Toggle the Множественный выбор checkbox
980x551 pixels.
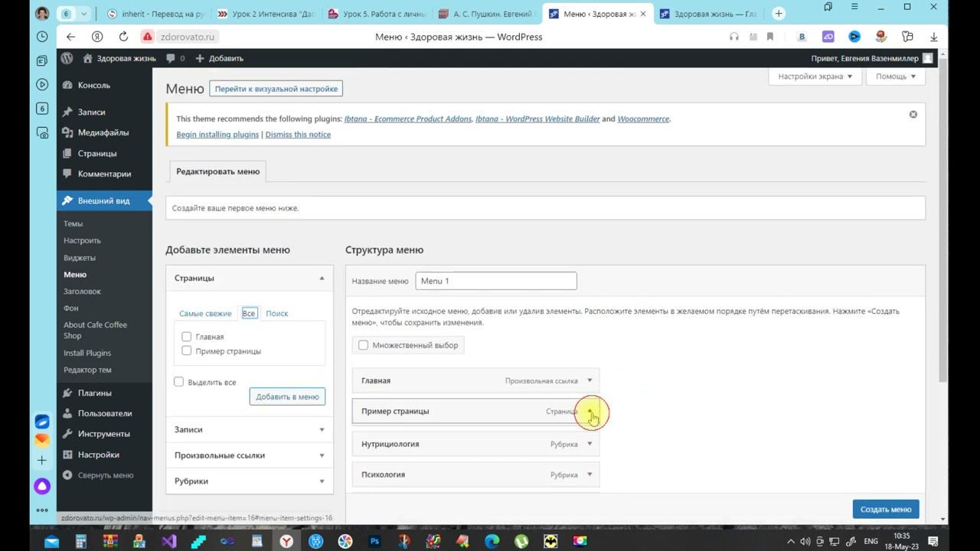(363, 345)
